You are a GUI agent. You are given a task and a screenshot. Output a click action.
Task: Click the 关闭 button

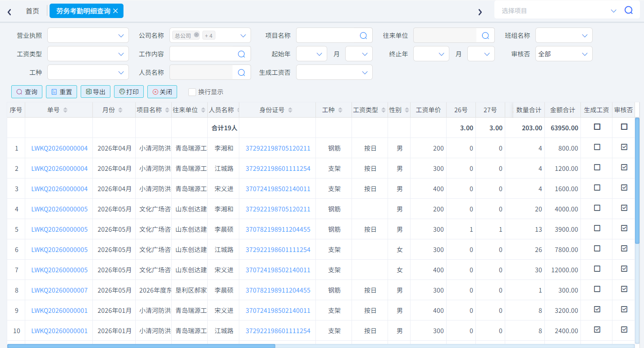[162, 92]
